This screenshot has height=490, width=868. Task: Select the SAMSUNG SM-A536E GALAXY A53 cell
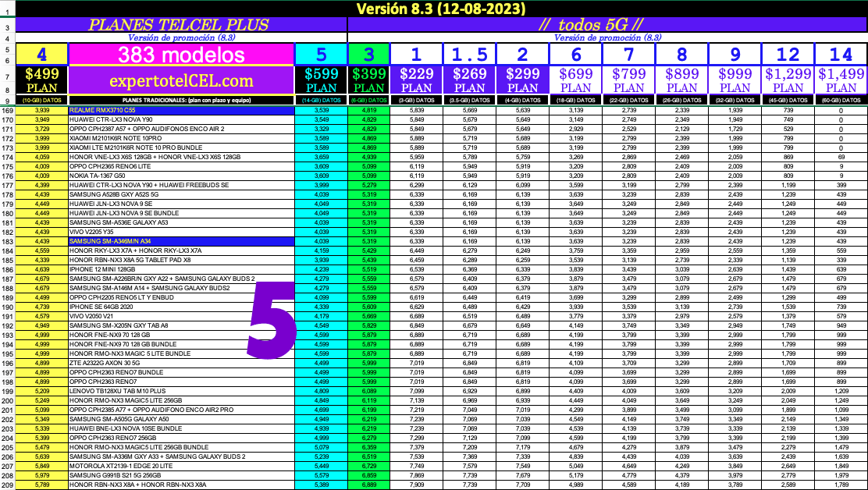(x=181, y=222)
